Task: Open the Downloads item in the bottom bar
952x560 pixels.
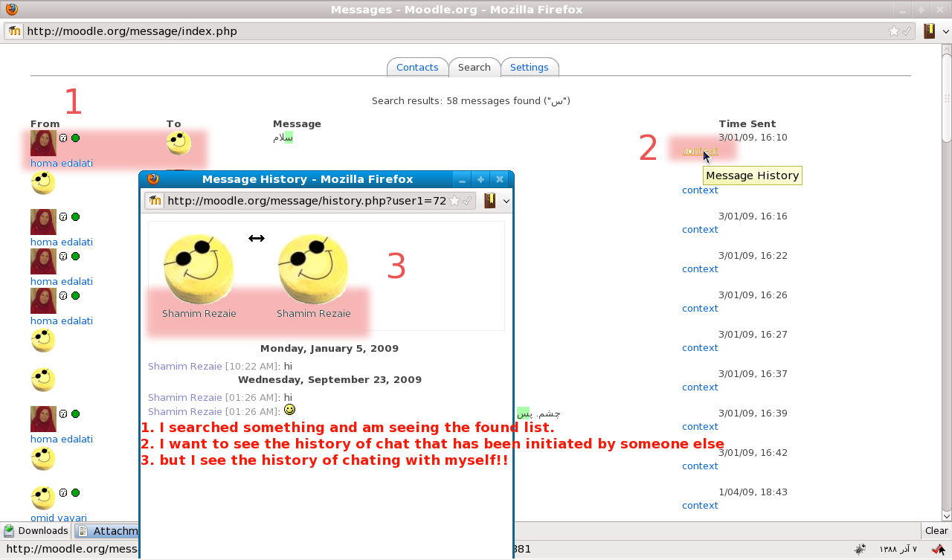Action: tap(36, 531)
